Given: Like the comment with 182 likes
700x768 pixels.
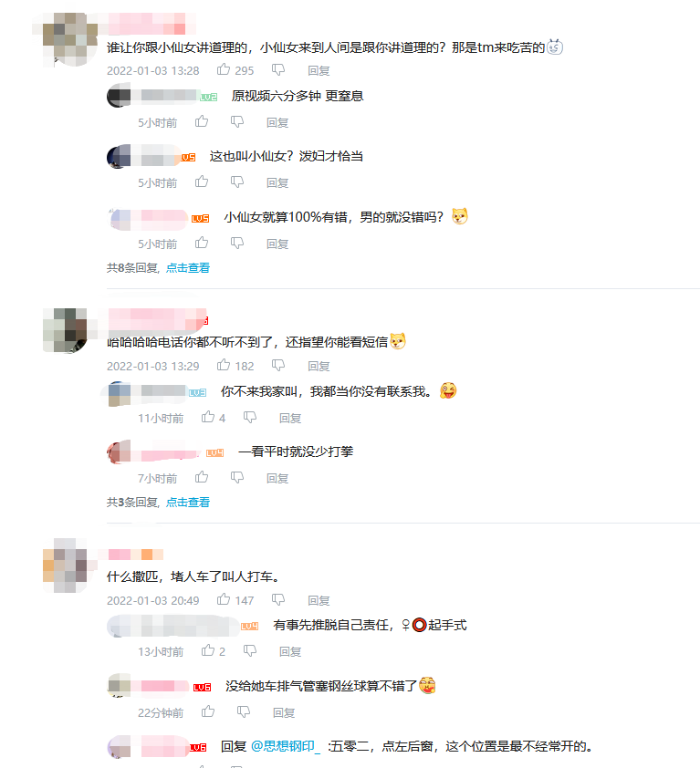Looking at the screenshot, I should pos(224,365).
